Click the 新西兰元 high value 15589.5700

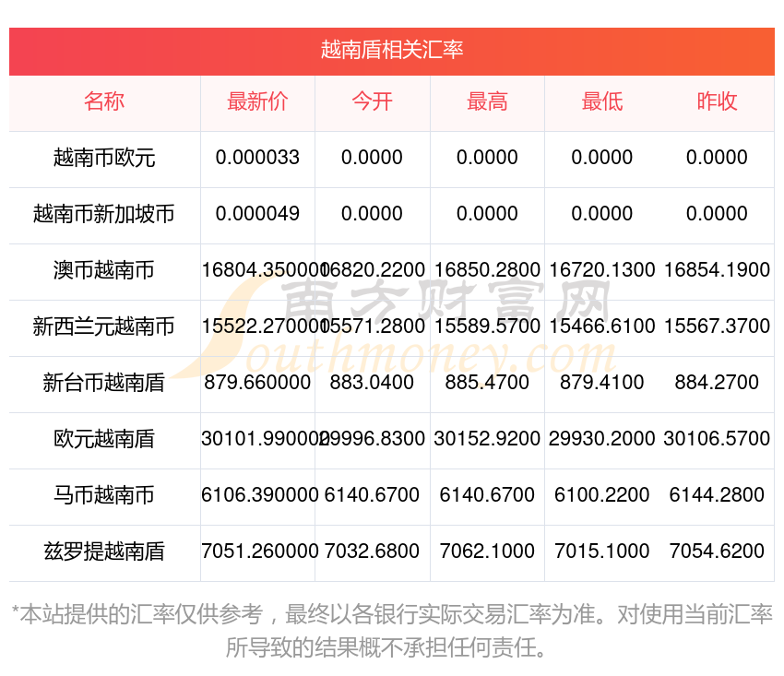coord(487,326)
